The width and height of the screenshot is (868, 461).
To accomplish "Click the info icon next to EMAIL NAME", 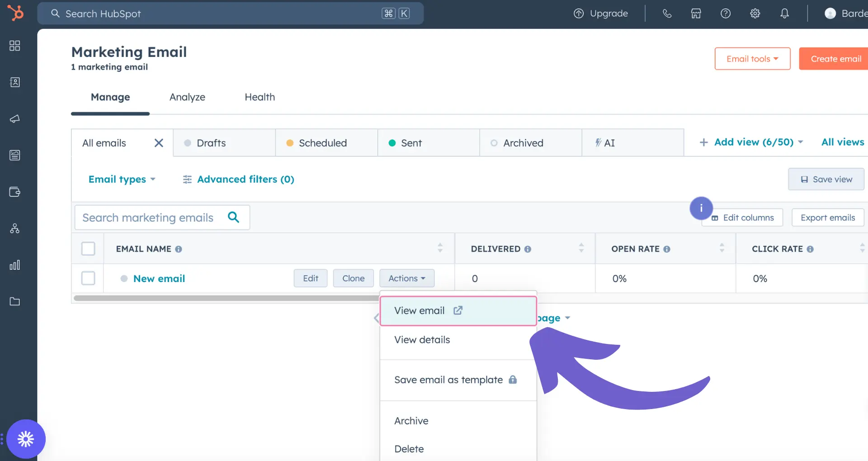I will (179, 249).
